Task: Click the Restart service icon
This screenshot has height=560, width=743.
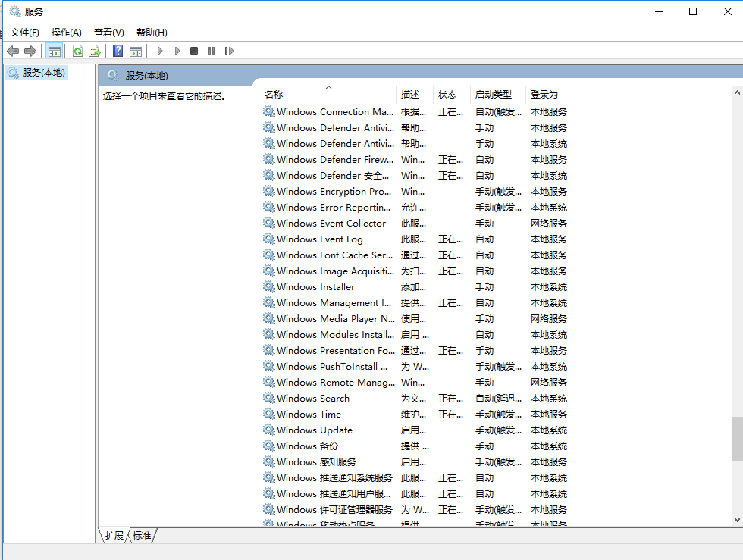Action: pyautogui.click(x=229, y=51)
